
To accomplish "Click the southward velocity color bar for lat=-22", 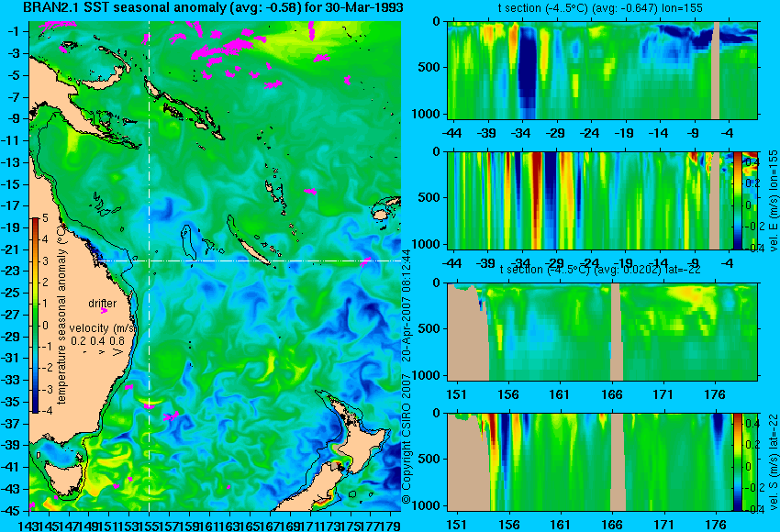I will tap(737, 462).
